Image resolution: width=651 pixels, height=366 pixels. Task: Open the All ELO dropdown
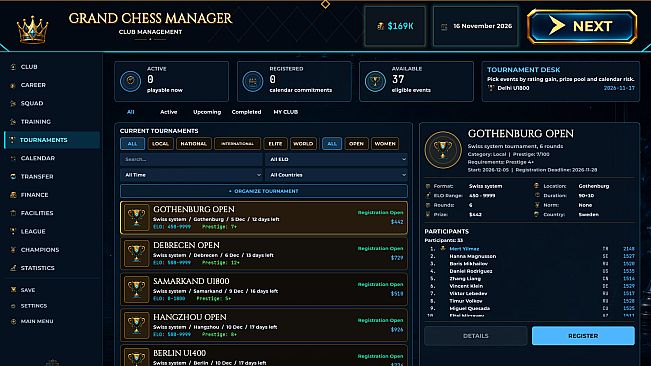pyautogui.click(x=336, y=159)
